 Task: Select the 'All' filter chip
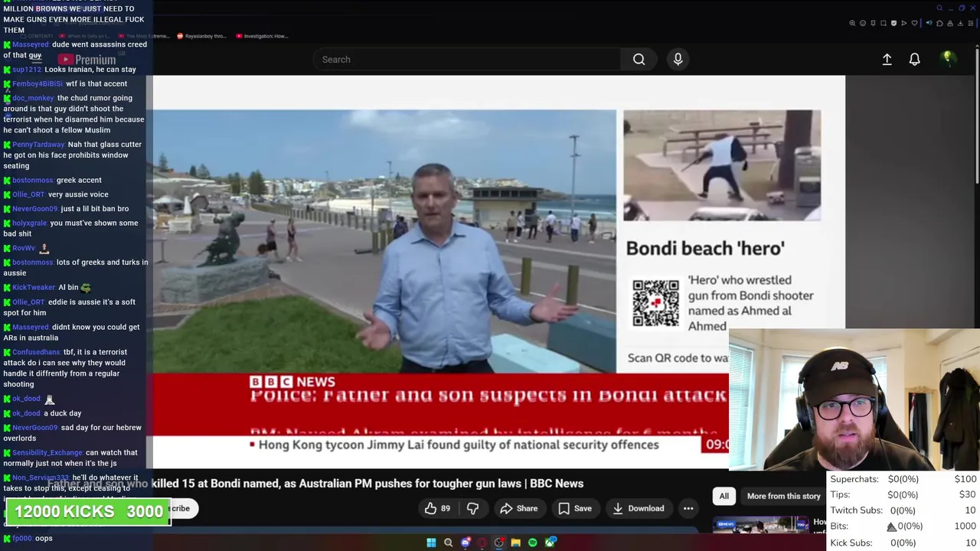(x=724, y=496)
